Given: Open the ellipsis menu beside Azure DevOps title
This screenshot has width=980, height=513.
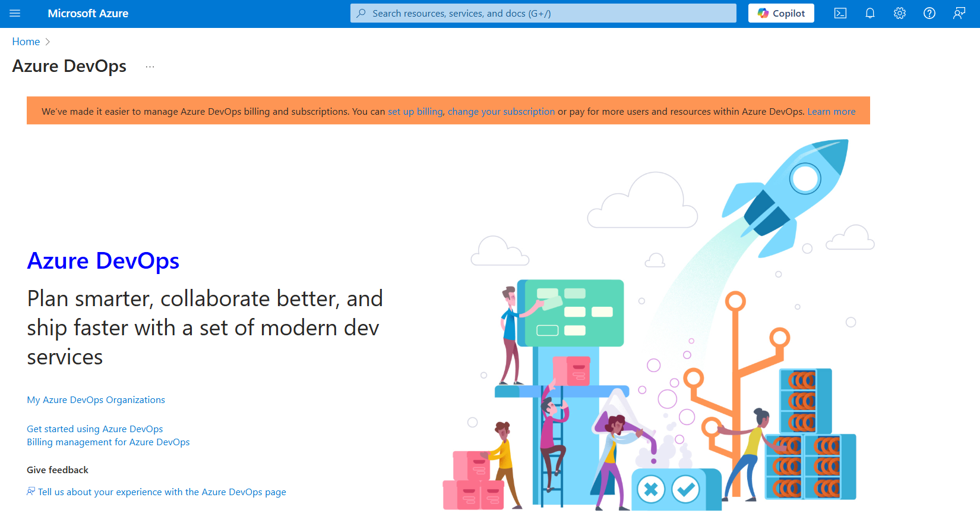Looking at the screenshot, I should point(150,67).
